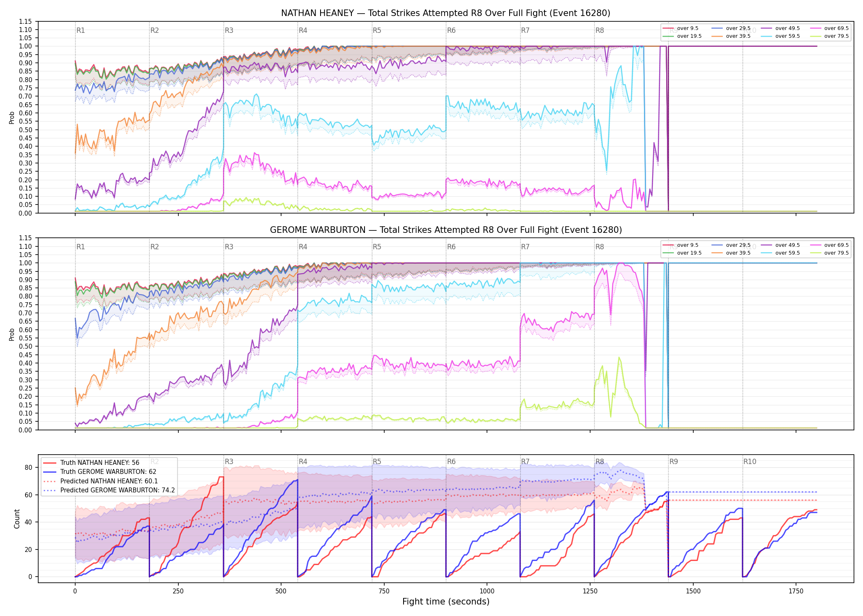Click the R3 round marker in Gerome Warburton chart

point(229,247)
